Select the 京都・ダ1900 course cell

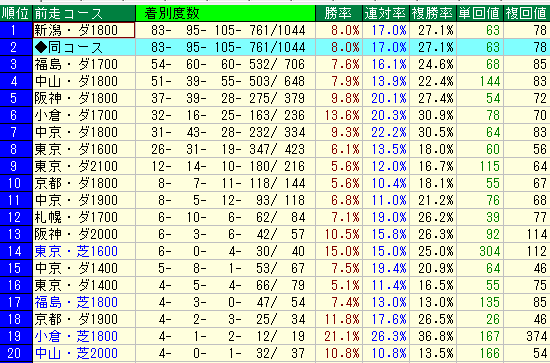tap(84, 319)
